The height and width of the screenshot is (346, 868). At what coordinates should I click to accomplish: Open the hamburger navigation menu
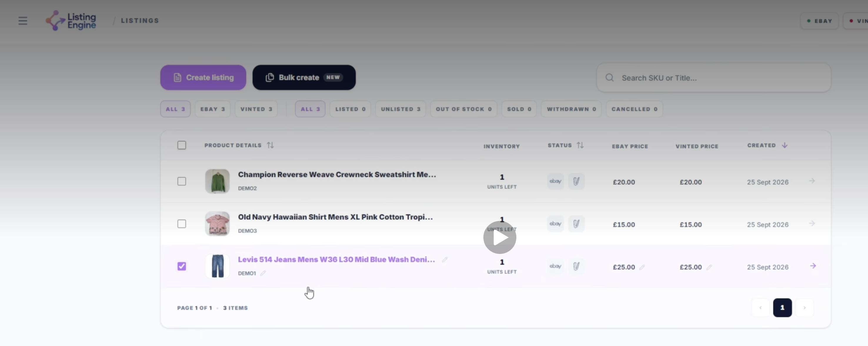[23, 21]
